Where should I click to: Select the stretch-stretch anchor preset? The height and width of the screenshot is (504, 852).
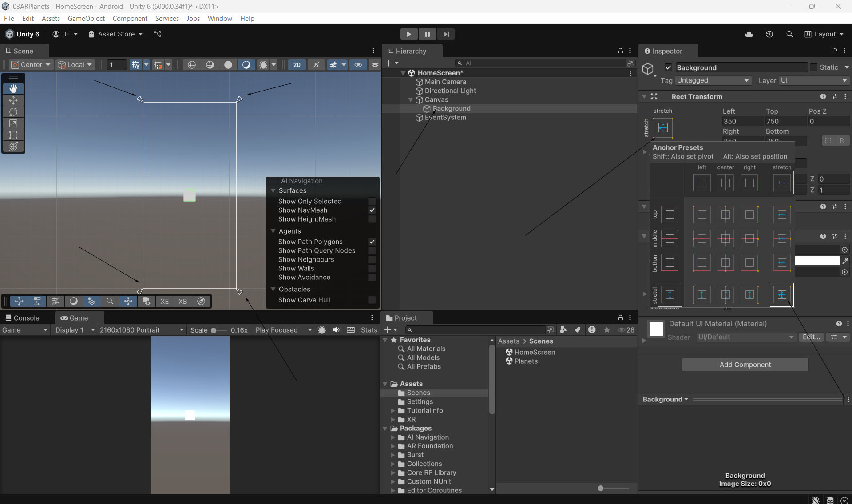point(781,294)
